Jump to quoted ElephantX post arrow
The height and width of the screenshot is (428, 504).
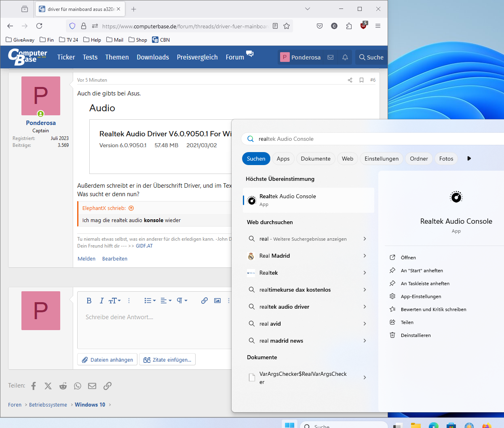[x=131, y=208]
